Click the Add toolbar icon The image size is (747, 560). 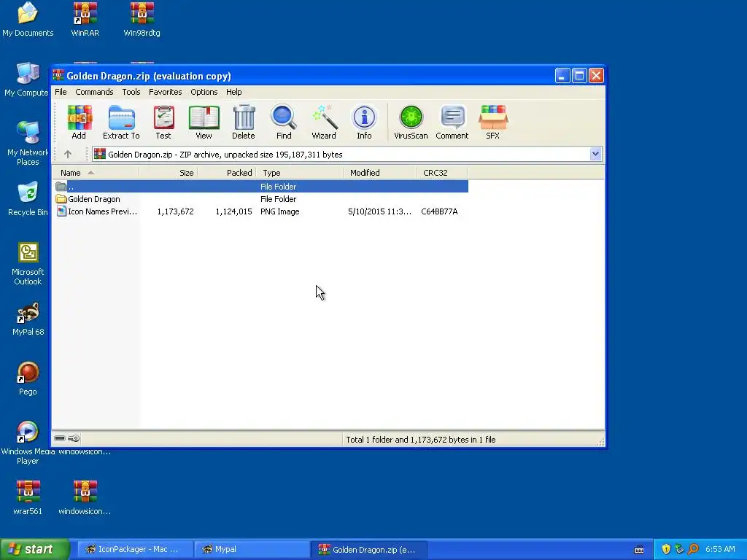79,122
